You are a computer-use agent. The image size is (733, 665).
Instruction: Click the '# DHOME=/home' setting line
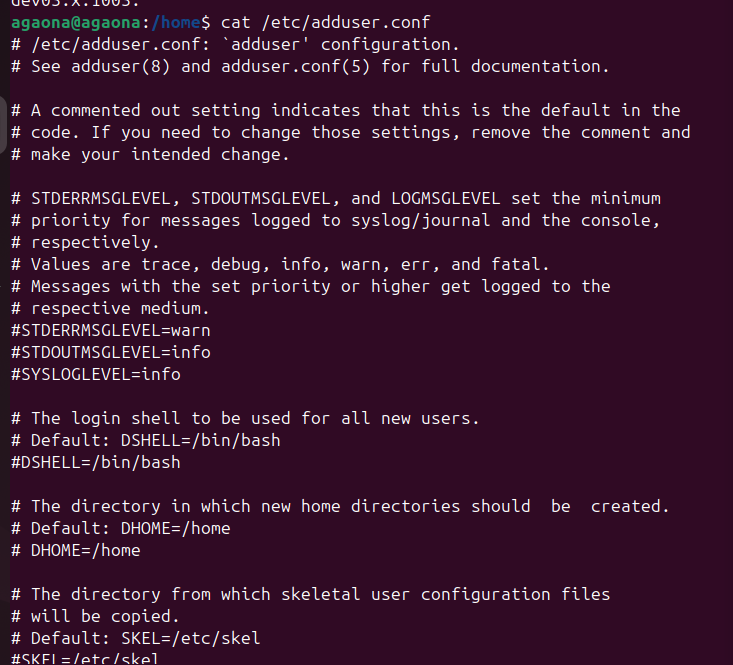click(76, 550)
